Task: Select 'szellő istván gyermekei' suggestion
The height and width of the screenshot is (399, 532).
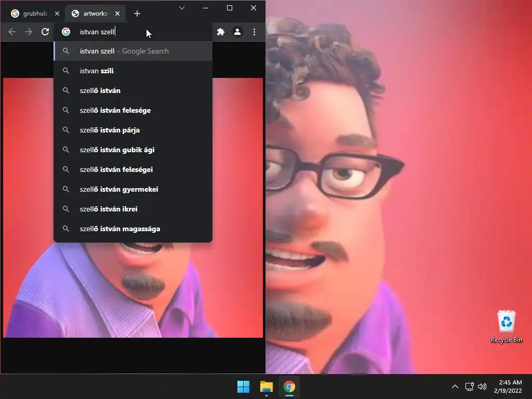Action: pos(133,189)
